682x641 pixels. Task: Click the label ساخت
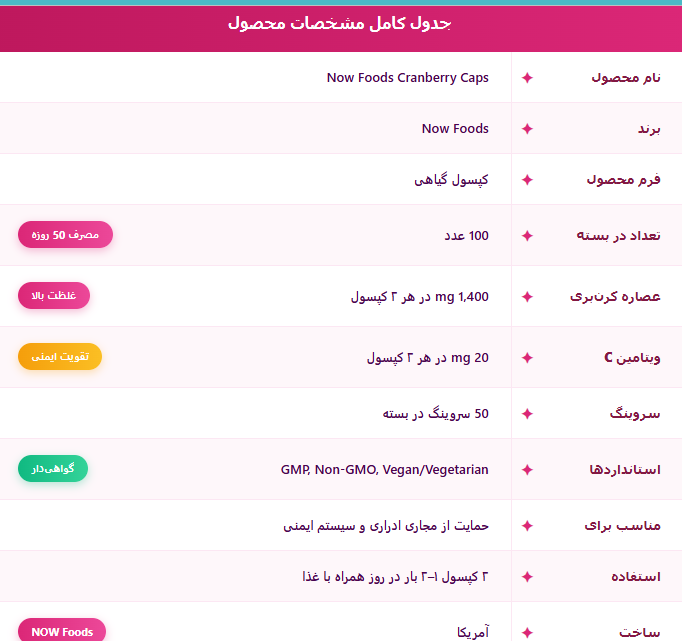639,632
